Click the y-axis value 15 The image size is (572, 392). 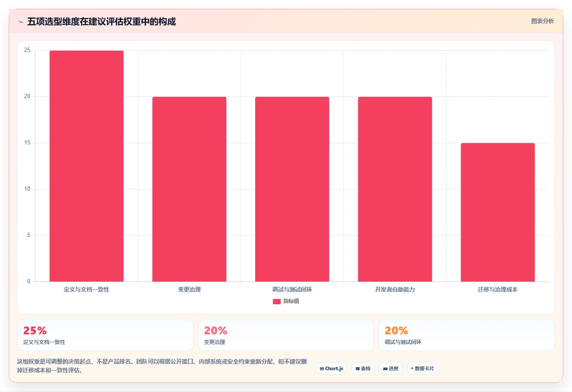coord(28,143)
